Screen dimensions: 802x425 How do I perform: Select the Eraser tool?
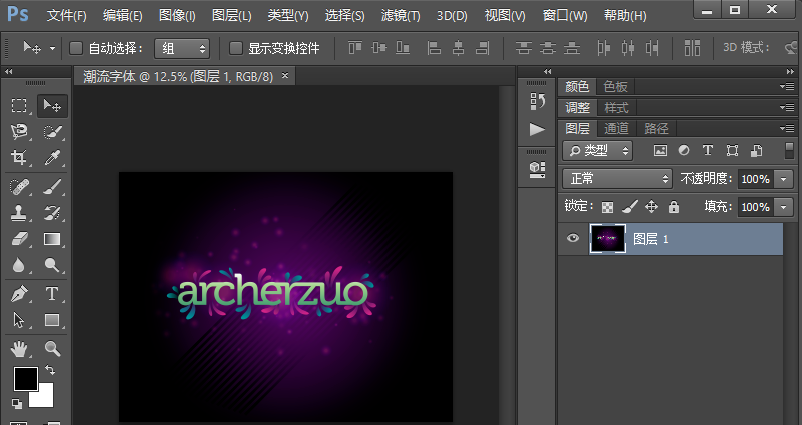(x=19, y=239)
